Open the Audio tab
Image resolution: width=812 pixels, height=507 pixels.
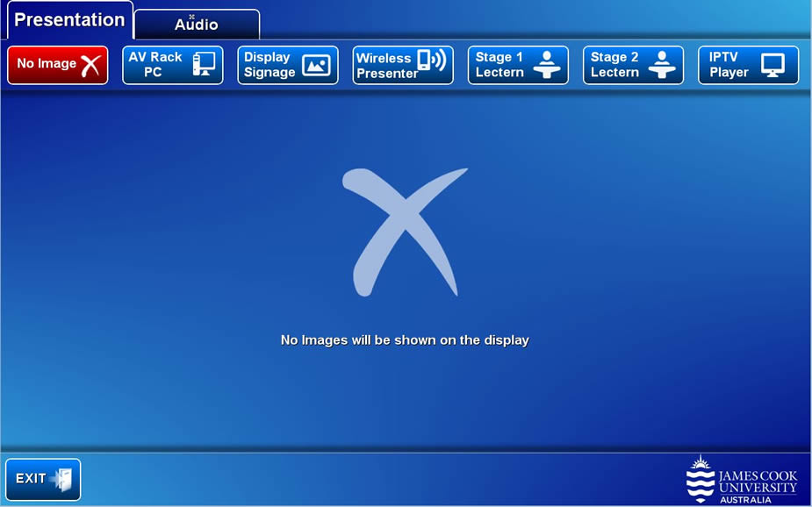[197, 25]
